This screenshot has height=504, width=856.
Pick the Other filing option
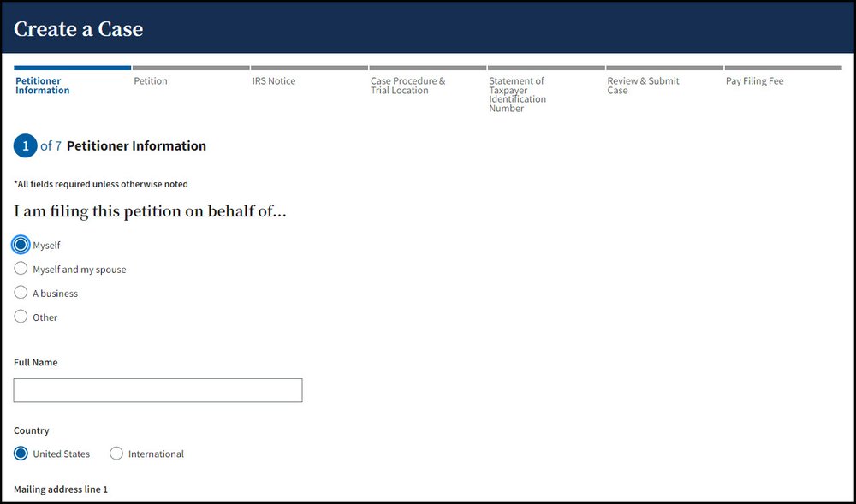point(21,317)
